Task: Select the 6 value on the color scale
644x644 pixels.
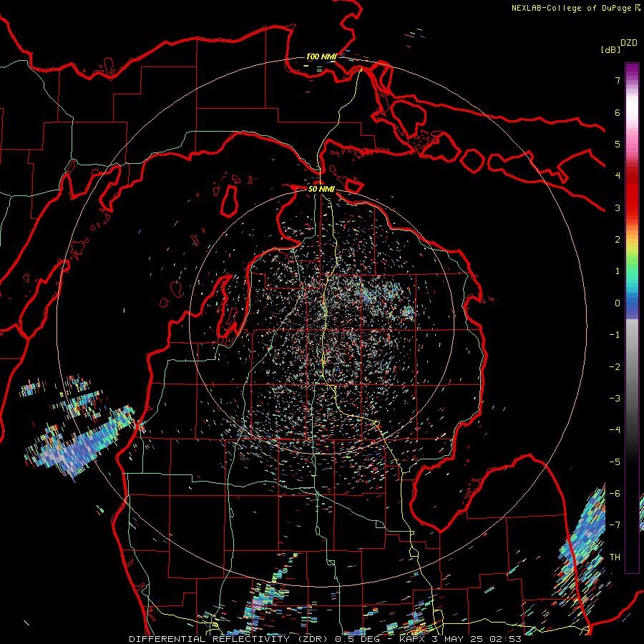Action: tap(618, 112)
